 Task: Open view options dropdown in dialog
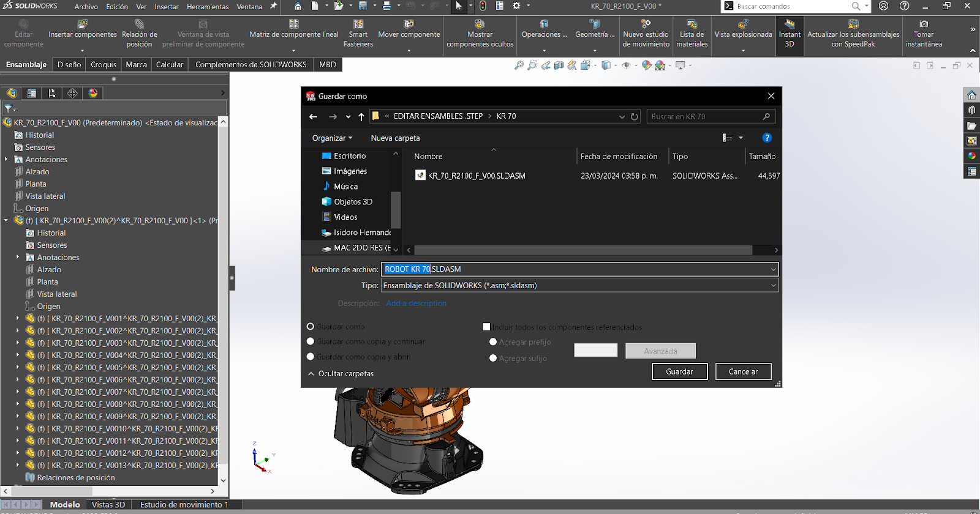[x=741, y=138]
